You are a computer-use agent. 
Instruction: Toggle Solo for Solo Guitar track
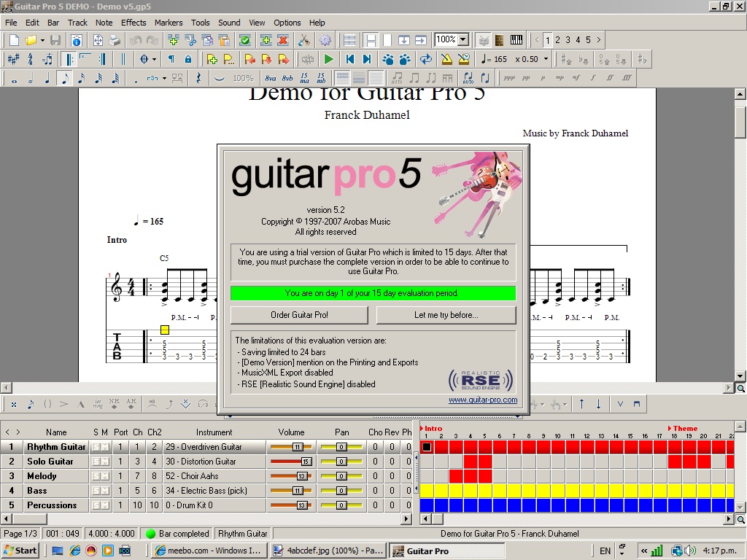pyautogui.click(x=96, y=462)
